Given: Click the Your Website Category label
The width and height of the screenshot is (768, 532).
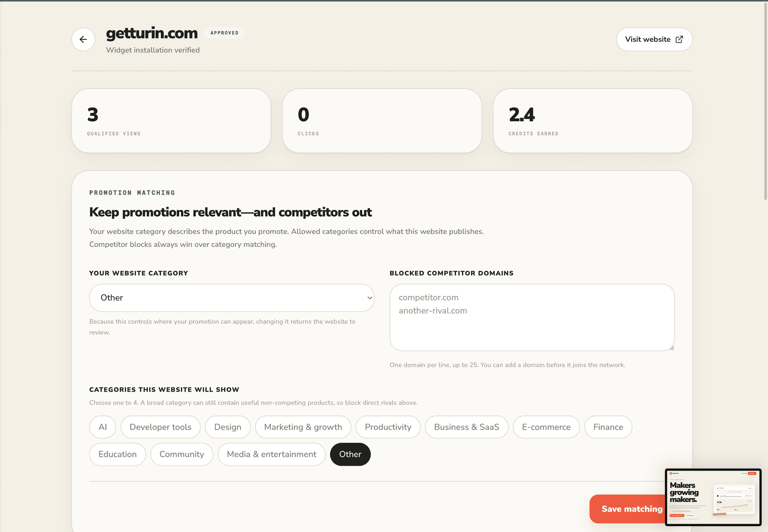Looking at the screenshot, I should [x=139, y=273].
